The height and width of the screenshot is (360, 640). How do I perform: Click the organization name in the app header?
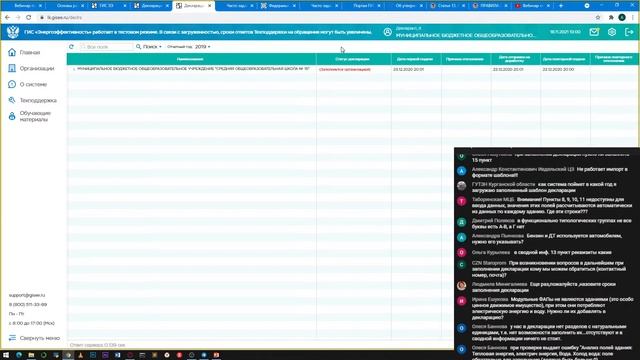click(x=465, y=35)
